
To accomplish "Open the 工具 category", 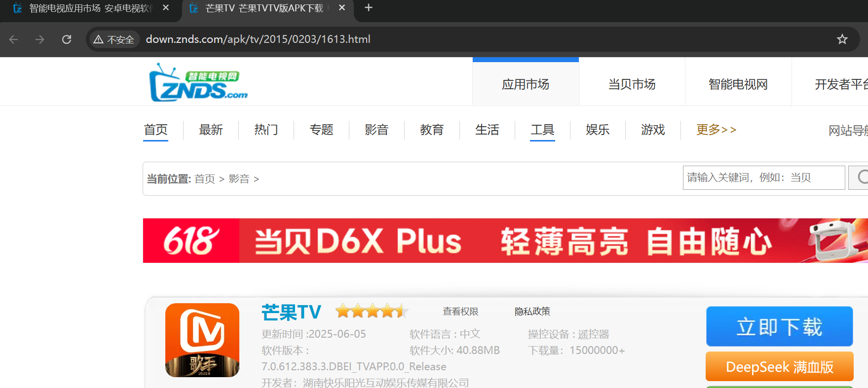I will click(x=542, y=130).
